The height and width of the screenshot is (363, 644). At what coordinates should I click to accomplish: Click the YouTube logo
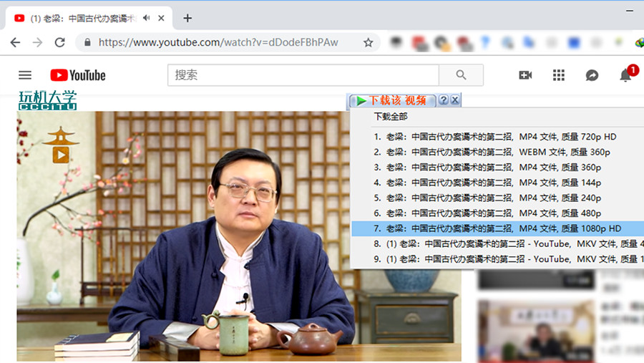(77, 75)
